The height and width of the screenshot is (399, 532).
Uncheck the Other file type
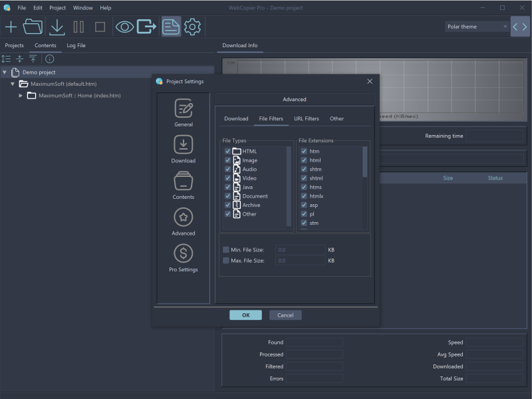227,214
